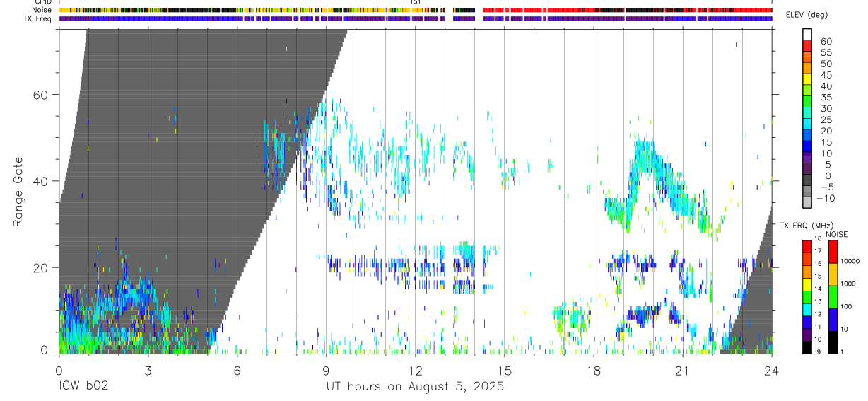Click the '60' tick on the Range Gate axis

click(x=40, y=95)
